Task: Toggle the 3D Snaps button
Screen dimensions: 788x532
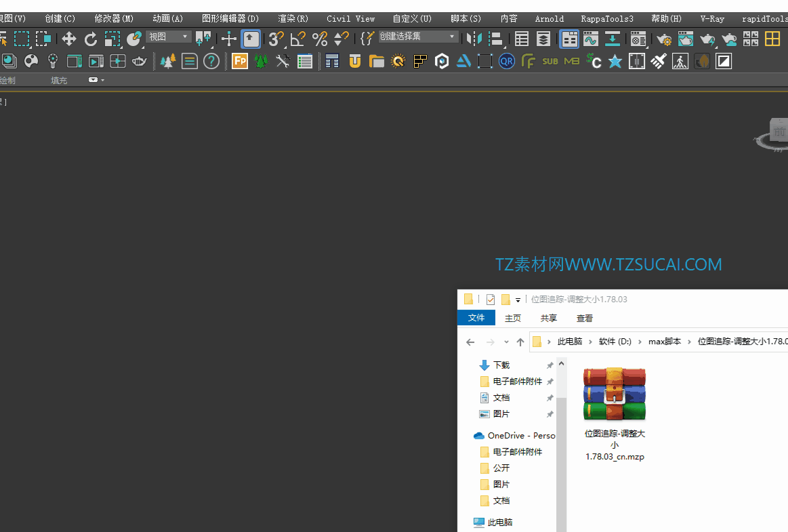Action: tap(276, 39)
